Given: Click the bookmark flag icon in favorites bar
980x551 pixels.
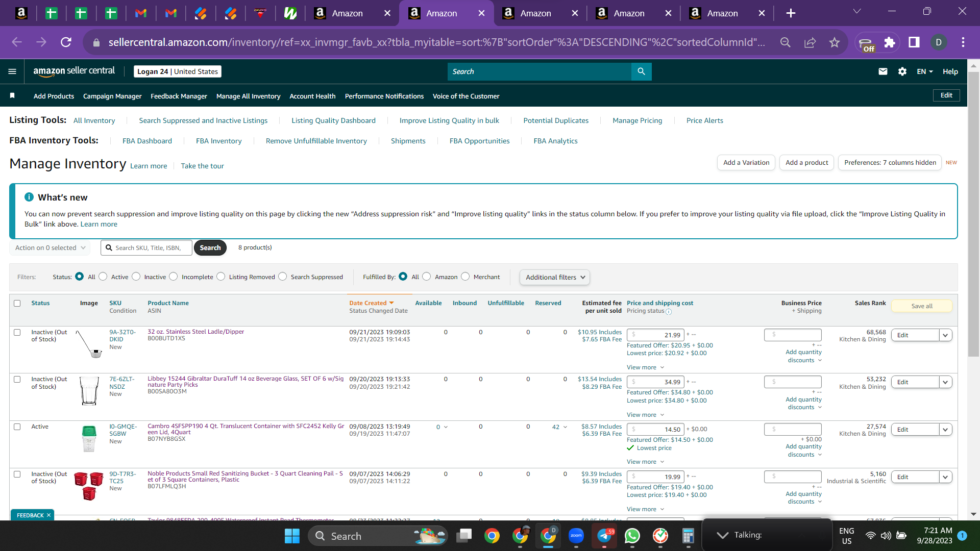Looking at the screenshot, I should tap(12, 96).
